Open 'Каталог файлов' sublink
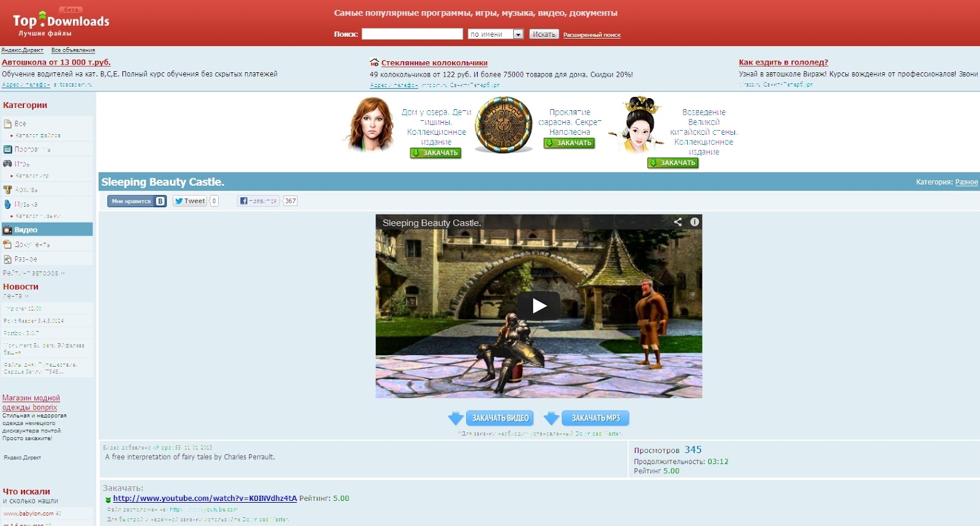The height and width of the screenshot is (526, 980). coord(38,135)
